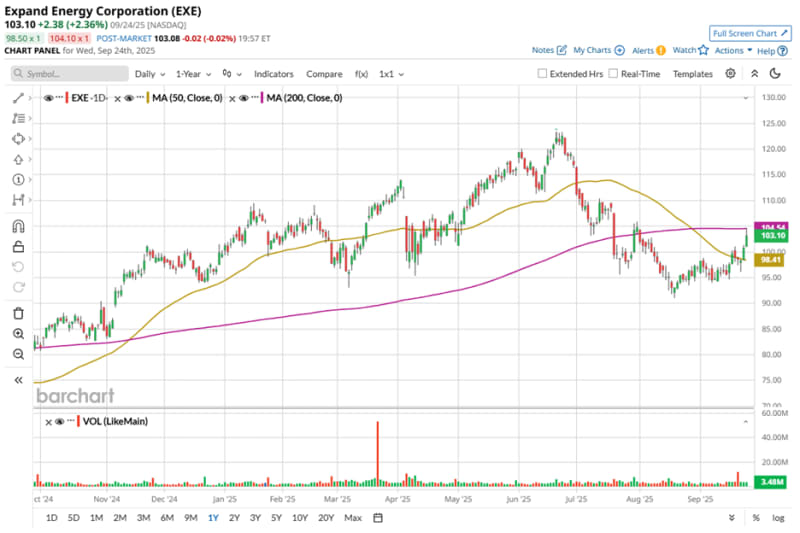Image resolution: width=800 pixels, height=533 pixels.
Task: Switch to the 3M time range
Action: click(143, 517)
